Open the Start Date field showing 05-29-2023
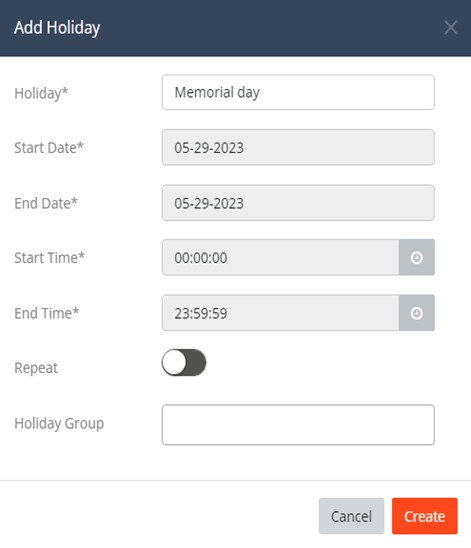This screenshot has width=471, height=548. point(298,147)
